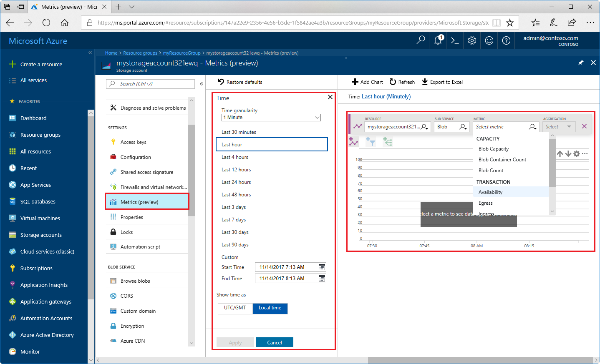Move the chart up using the arrow icon
Screen dimensions: 600x364
pos(560,153)
